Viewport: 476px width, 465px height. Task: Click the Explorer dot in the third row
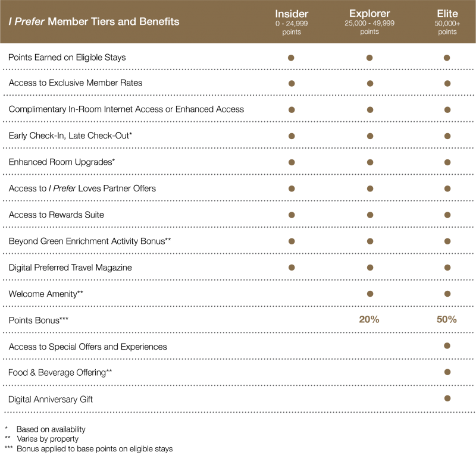pos(369,110)
